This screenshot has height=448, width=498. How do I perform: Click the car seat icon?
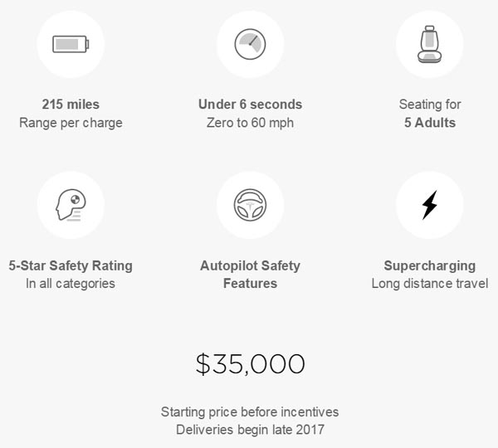[429, 45]
